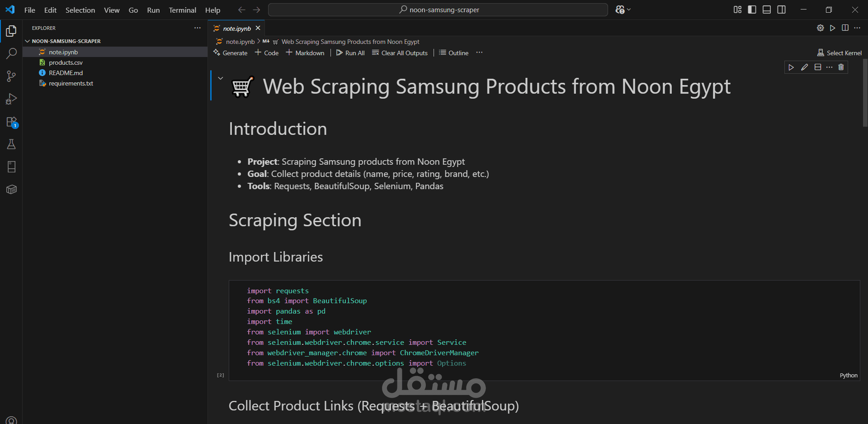Viewport: 868px width, 424px height.
Task: Click the Customize Layout icon
Action: [x=737, y=10]
